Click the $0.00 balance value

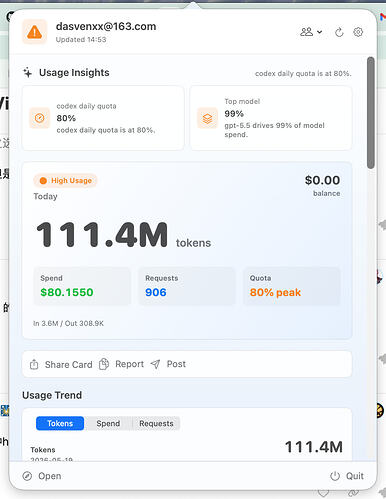[322, 180]
